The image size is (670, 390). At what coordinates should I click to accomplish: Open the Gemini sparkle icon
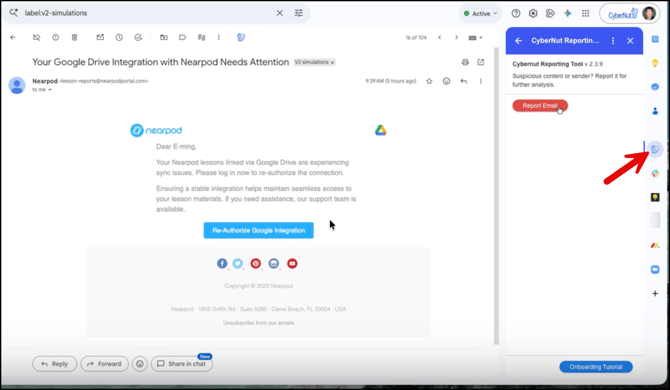[x=567, y=13]
